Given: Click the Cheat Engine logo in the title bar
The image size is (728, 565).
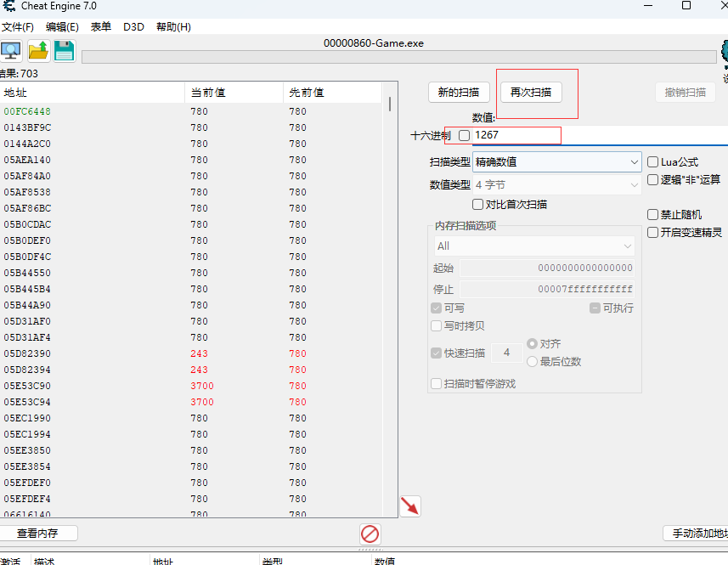Looking at the screenshot, I should coord(8,6).
